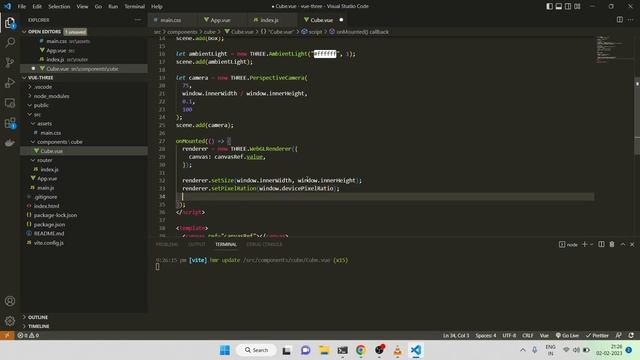
Task: Close the terminal panel
Action: tap(632, 244)
